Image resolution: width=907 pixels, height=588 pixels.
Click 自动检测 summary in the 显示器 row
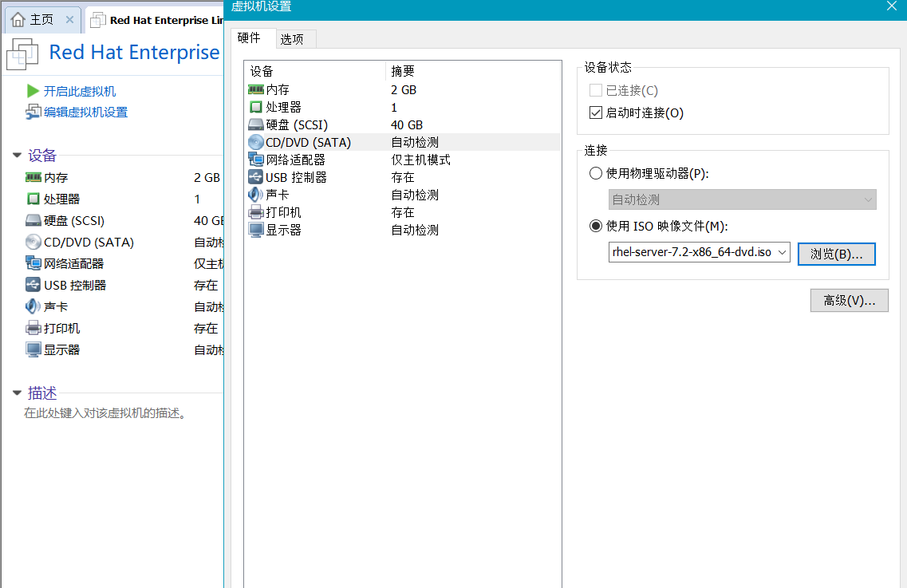[415, 230]
